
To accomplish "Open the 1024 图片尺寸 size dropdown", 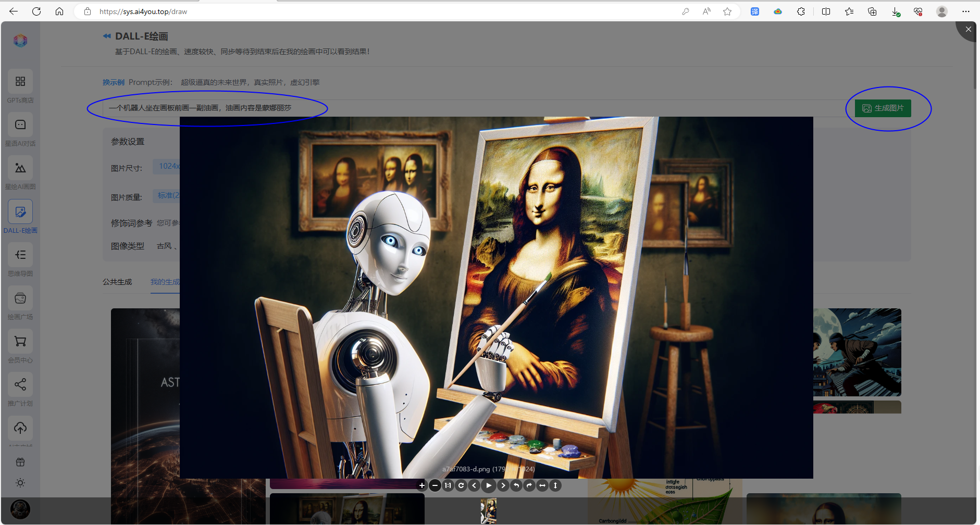I will [168, 166].
